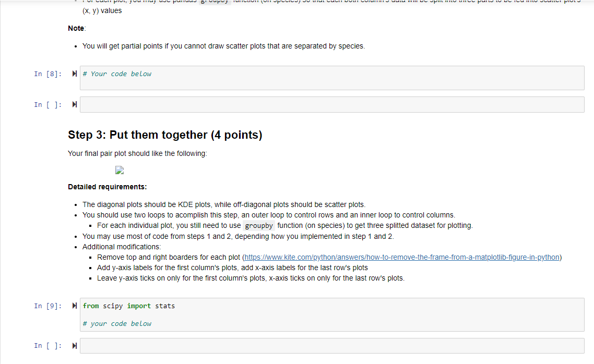Click the broken image placeholder icon
Image resolution: width=594 pixels, height=364 pixels.
click(120, 170)
